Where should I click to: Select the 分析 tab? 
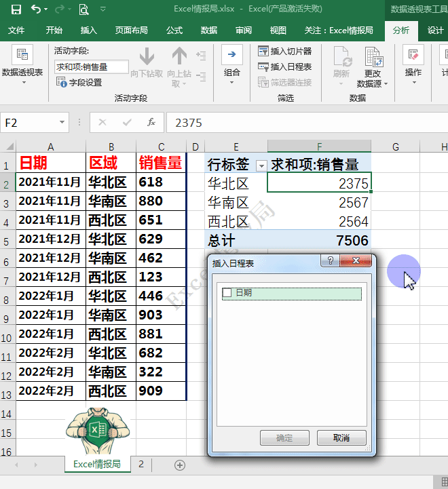pyautogui.click(x=401, y=31)
